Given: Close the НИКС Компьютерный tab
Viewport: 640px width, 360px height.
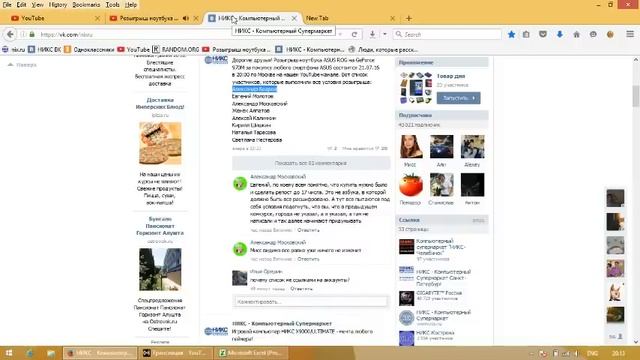Looking at the screenshot, I should 294,18.
